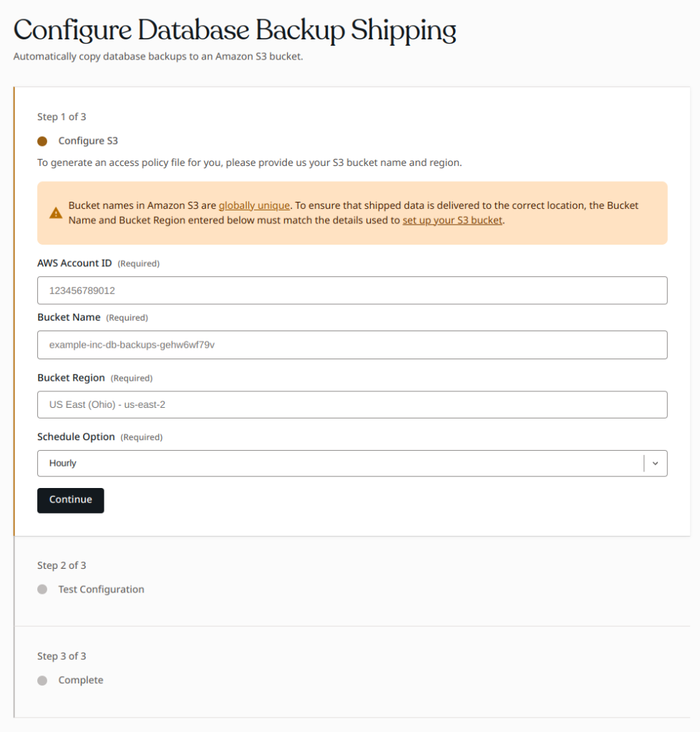The image size is (700, 732).
Task: Follow the set up your S3 bucket link
Action: tap(452, 220)
